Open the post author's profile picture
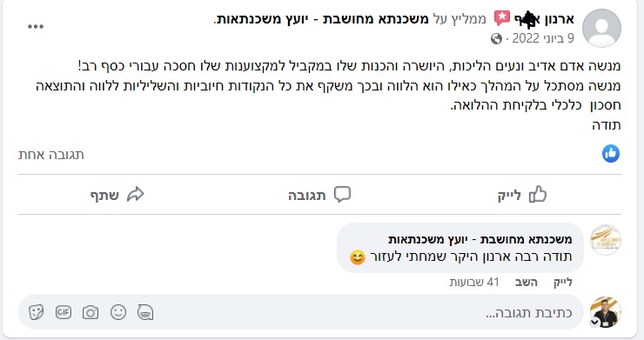 click(x=601, y=29)
